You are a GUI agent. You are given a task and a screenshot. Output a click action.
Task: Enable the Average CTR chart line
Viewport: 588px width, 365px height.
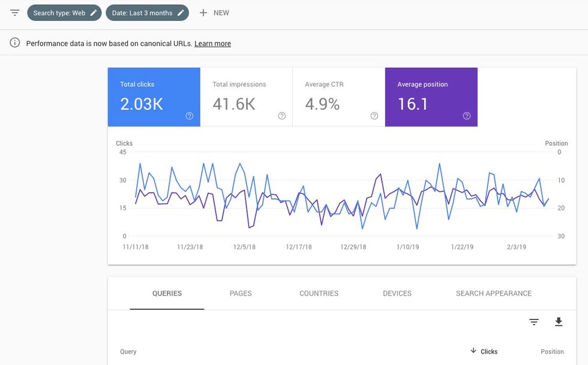[x=339, y=96]
